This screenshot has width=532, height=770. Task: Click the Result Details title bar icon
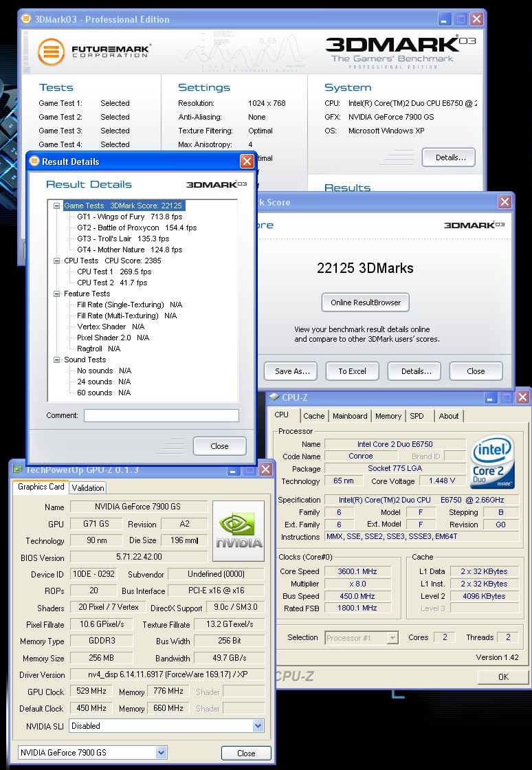tap(34, 161)
